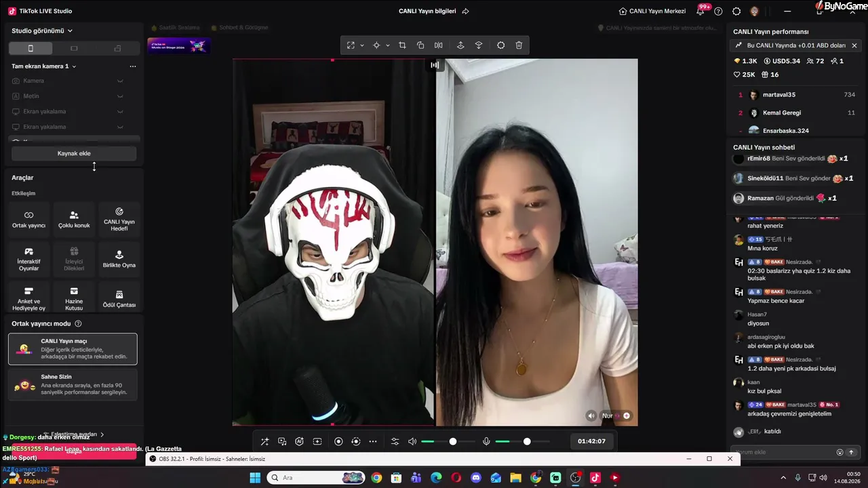The image size is (868, 488).
Task: Open Çoklu konuk tool
Action: [74, 219]
